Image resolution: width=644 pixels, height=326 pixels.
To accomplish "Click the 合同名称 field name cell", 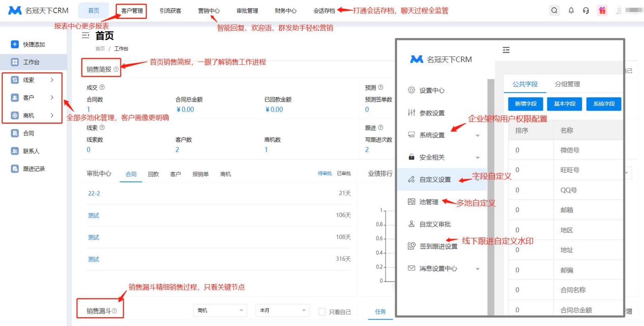I will click(x=588, y=290).
